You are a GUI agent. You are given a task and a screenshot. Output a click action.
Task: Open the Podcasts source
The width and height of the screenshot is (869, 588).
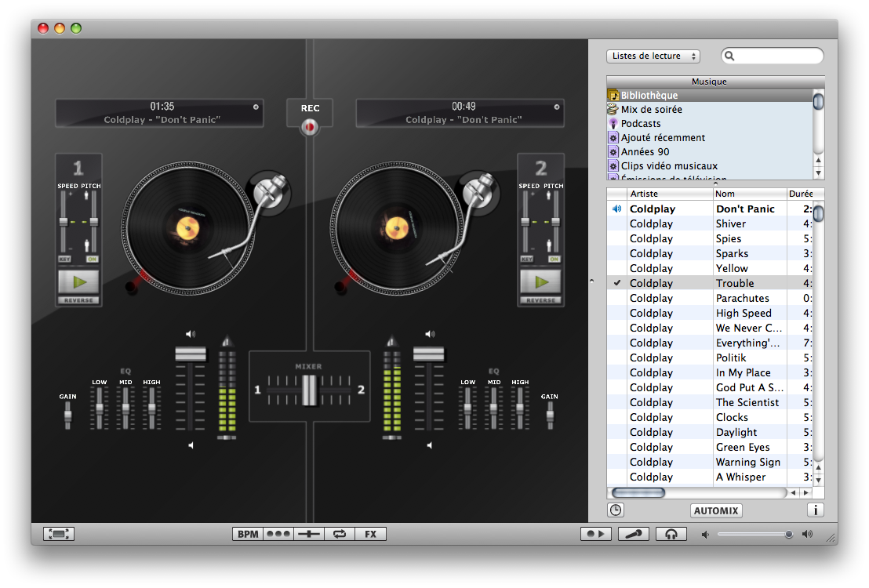click(709, 124)
